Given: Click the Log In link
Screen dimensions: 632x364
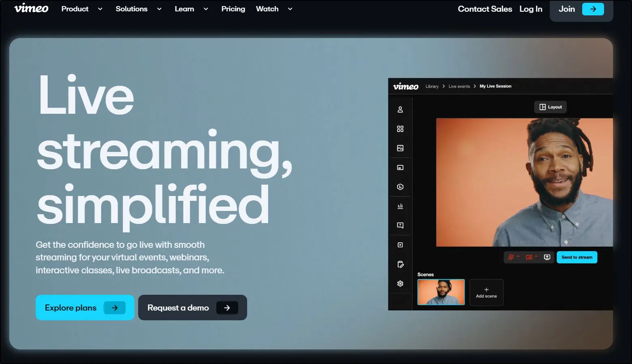Looking at the screenshot, I should (x=531, y=9).
